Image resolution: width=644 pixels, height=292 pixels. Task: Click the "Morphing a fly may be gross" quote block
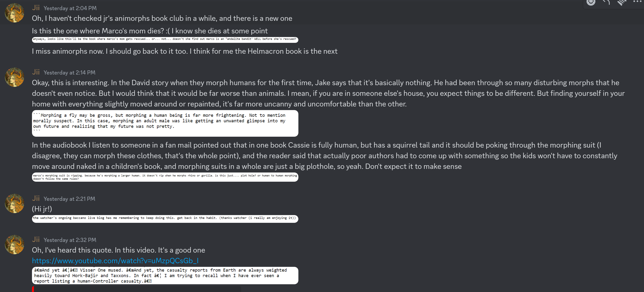pos(165,123)
